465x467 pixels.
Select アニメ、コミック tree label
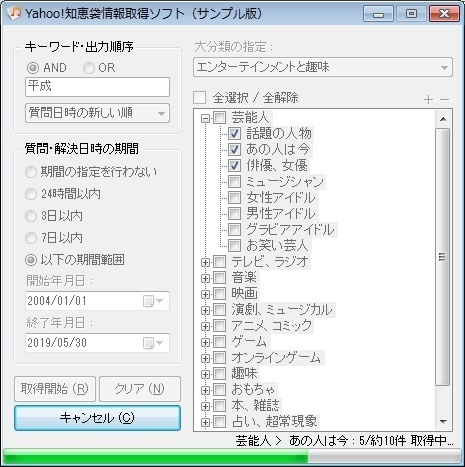(272, 326)
